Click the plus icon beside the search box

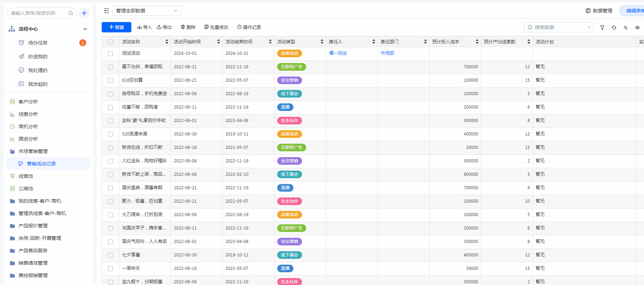(x=84, y=13)
